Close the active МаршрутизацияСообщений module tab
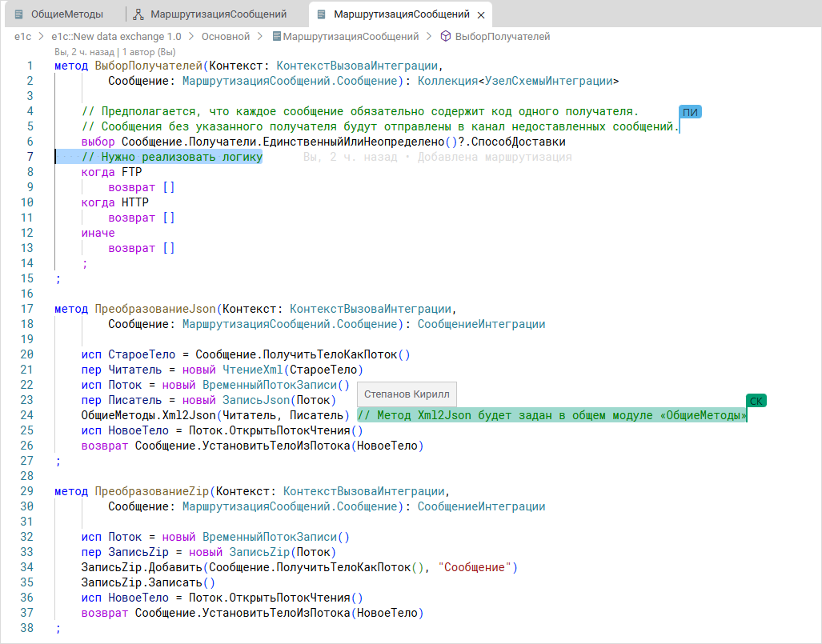Screen dimensions: 822x644 tap(480, 15)
